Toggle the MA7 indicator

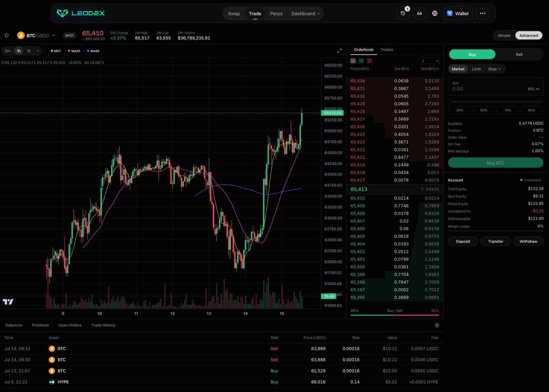point(56,51)
